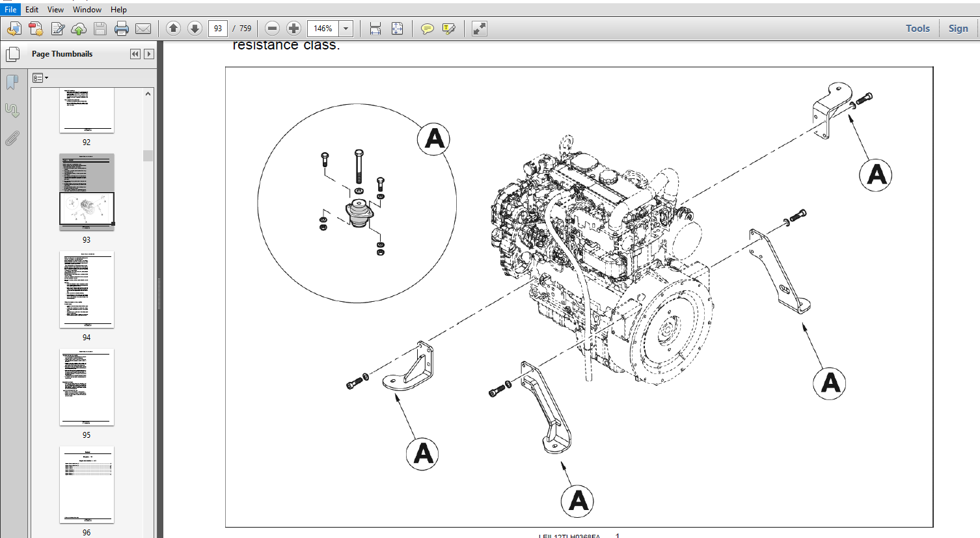Screen dimensions: 980x538
Task: Select the Highlight text tool
Action: point(448,29)
